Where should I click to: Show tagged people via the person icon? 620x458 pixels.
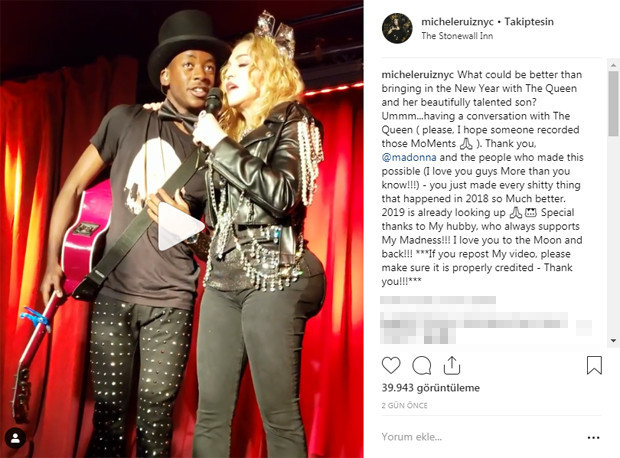coord(15,438)
